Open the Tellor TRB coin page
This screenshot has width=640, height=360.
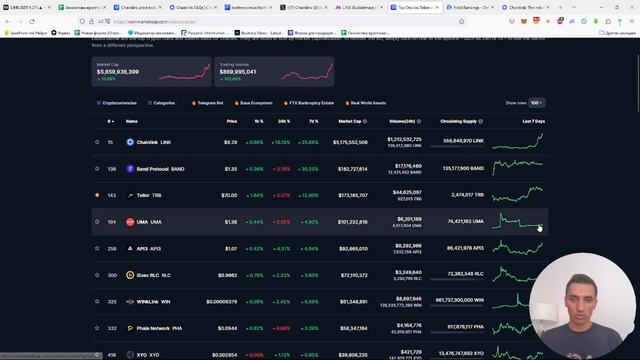(x=149, y=195)
